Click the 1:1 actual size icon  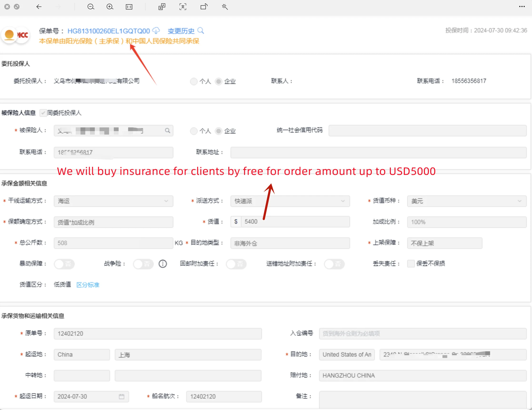click(x=129, y=7)
